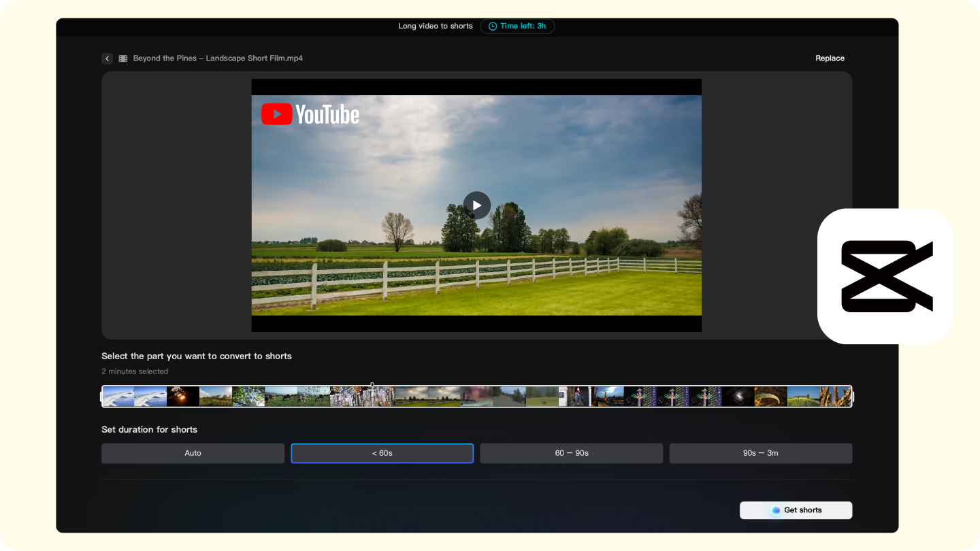
Task: Keep the < 60s duration option selected
Action: 382,453
